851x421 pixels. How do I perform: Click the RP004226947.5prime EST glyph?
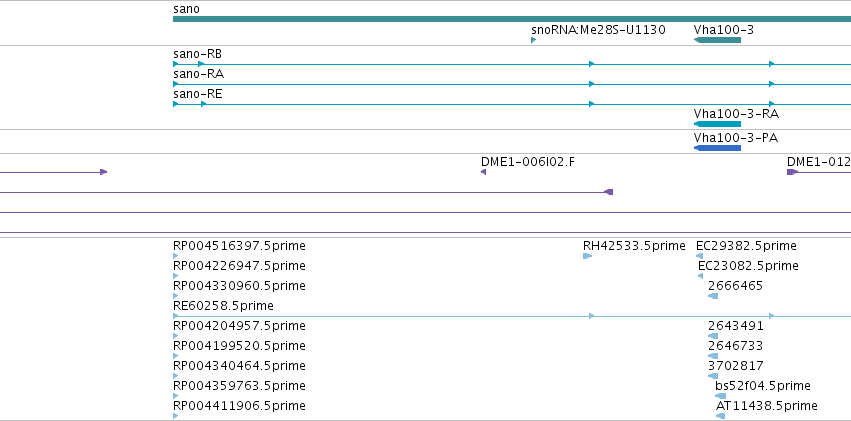pyautogui.click(x=175, y=276)
